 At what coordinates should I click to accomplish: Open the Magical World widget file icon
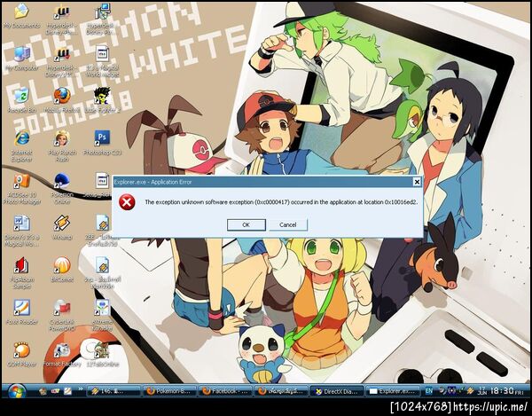[x=102, y=62]
